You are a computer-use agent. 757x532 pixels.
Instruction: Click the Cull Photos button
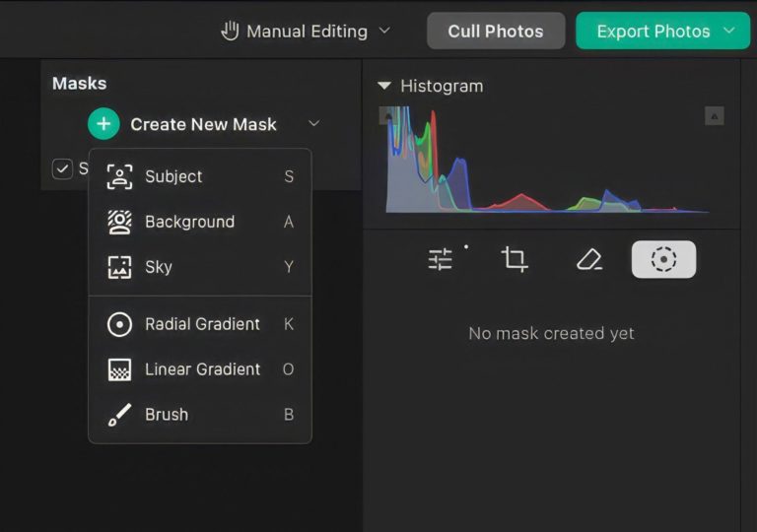click(496, 32)
